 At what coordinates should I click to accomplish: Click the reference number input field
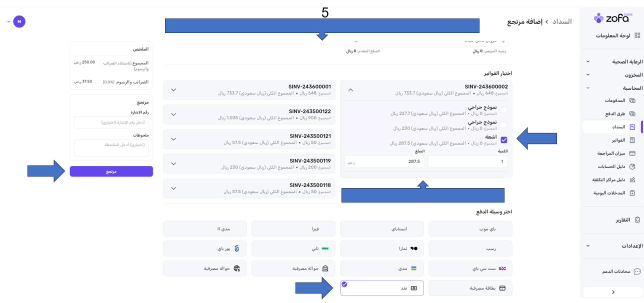[x=111, y=122]
